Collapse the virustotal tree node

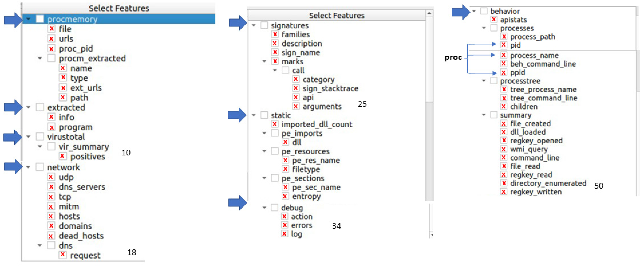[x=28, y=137]
